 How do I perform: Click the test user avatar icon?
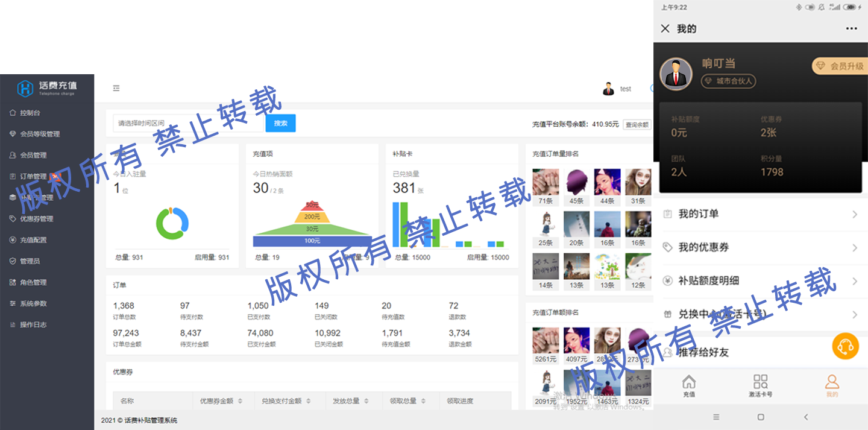pyautogui.click(x=608, y=89)
